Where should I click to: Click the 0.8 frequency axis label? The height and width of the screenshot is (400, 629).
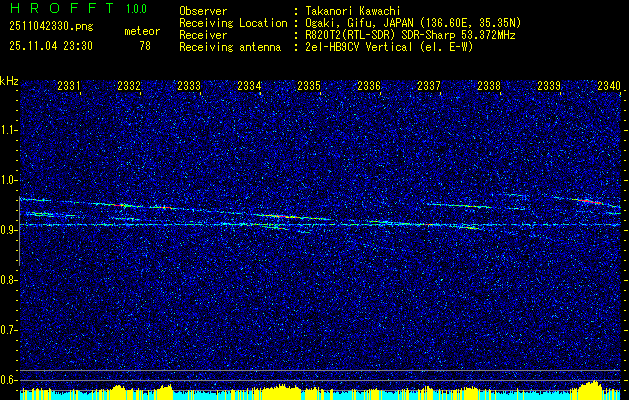click(x=9, y=280)
